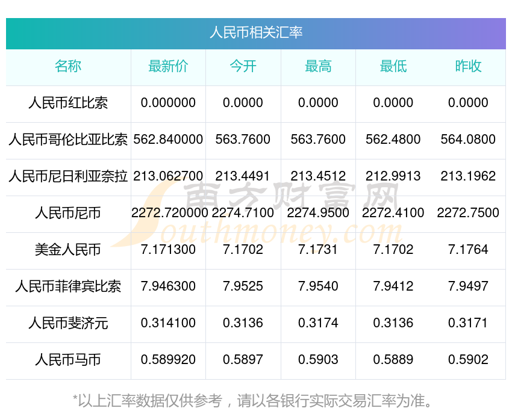Click highest value 0.3174
Image resolution: width=512 pixels, height=420 pixels.
[x=318, y=323]
